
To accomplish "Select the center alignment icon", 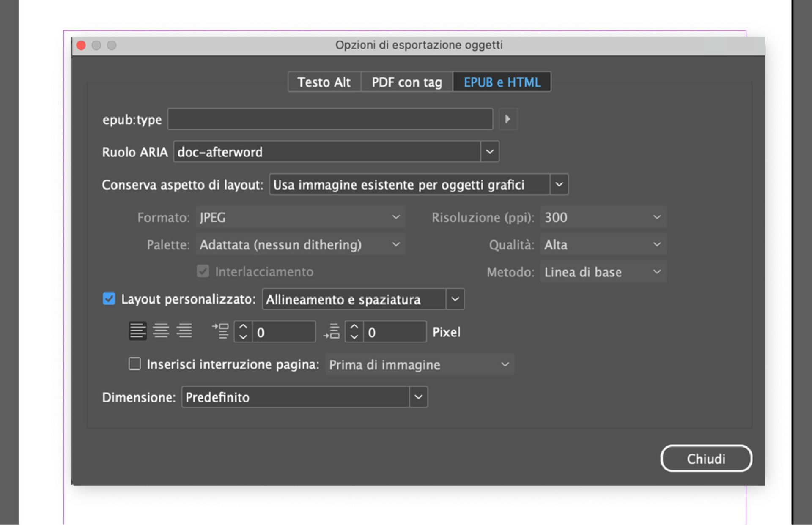I will click(161, 331).
